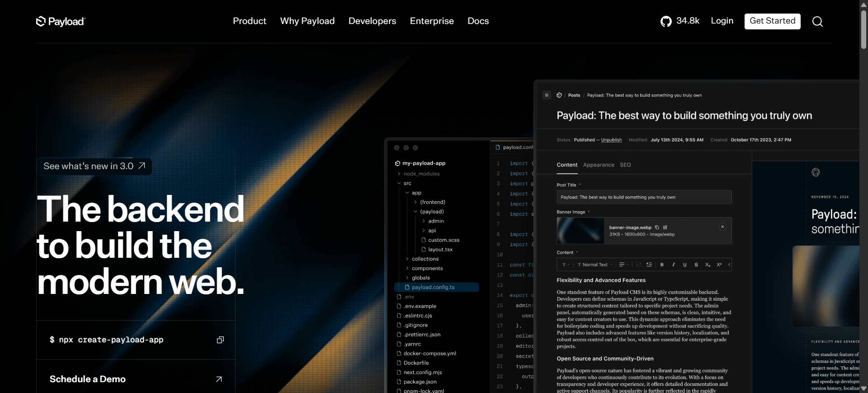
Task: Expand the api folder
Action: point(424,231)
